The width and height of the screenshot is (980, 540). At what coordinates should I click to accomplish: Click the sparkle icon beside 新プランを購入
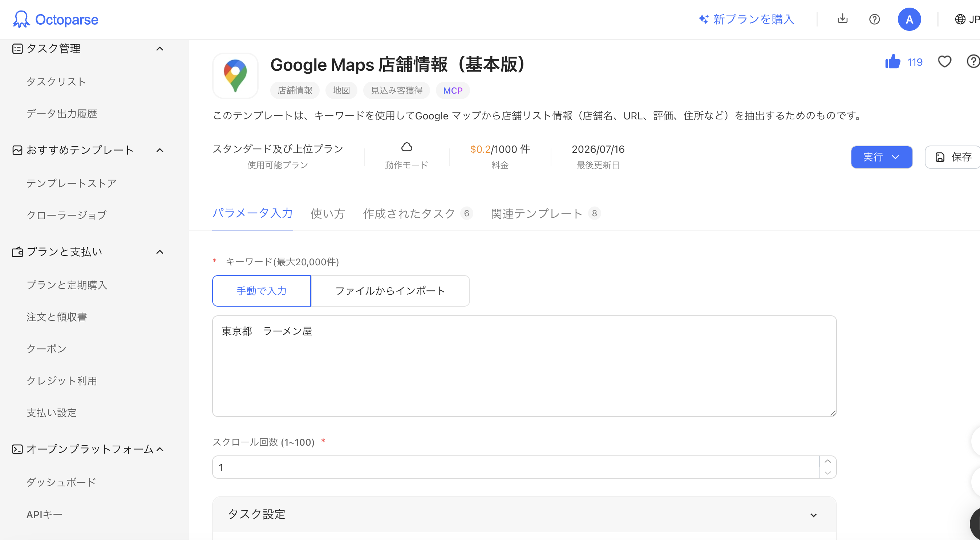tap(703, 19)
